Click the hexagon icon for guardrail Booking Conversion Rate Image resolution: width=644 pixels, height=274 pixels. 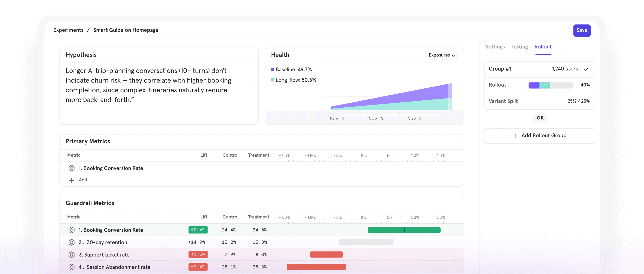(x=72, y=230)
